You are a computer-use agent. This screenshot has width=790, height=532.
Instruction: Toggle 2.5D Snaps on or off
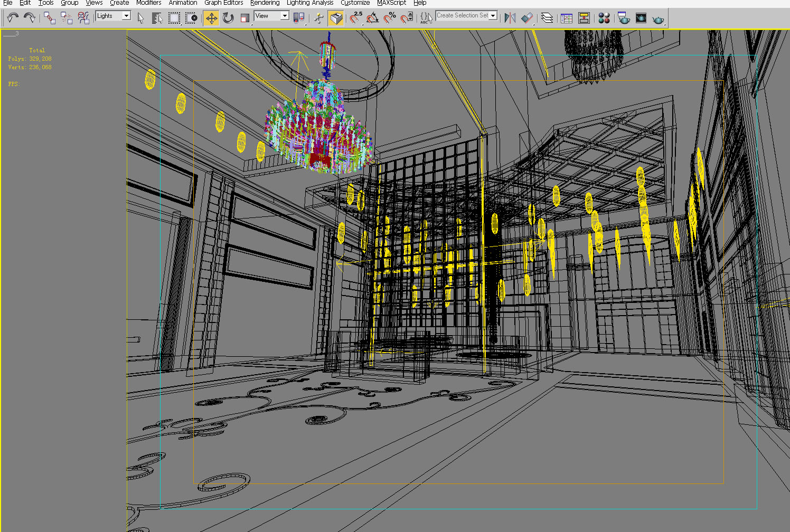(354, 17)
